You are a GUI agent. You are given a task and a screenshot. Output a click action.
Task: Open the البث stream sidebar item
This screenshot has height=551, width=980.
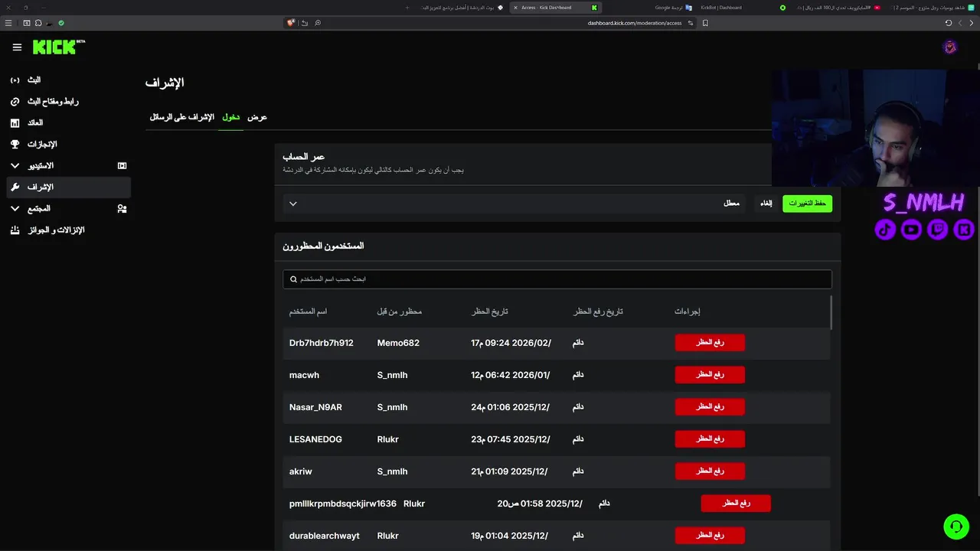click(x=68, y=80)
